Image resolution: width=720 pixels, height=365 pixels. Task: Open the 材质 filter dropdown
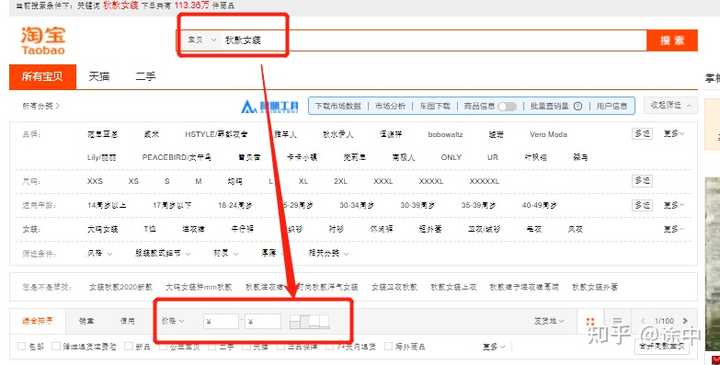[226, 253]
